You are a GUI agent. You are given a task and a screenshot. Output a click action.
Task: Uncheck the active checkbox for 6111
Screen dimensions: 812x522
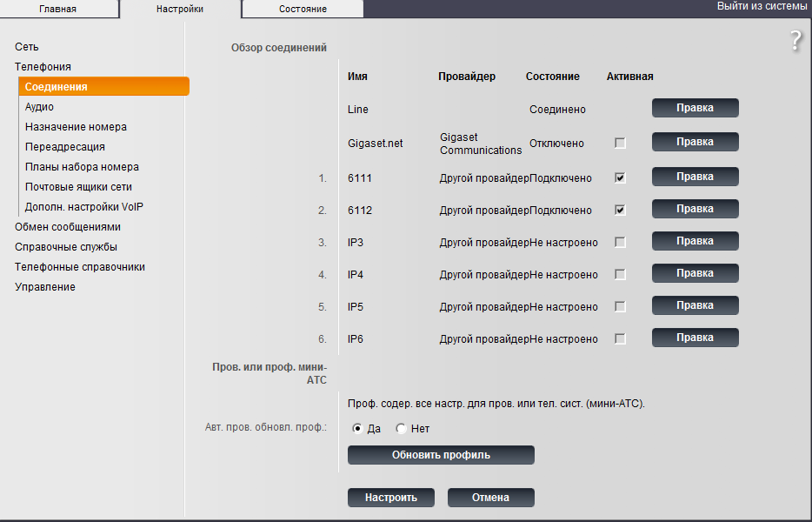click(620, 177)
